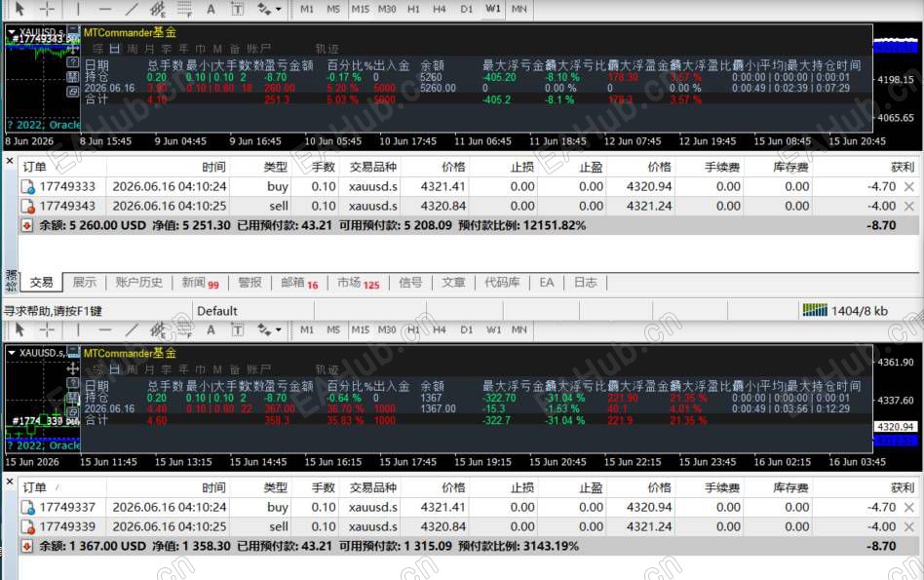Click restore-window icon on upper MTCommander panel
The width and height of the screenshot is (924, 580).
[x=73, y=92]
